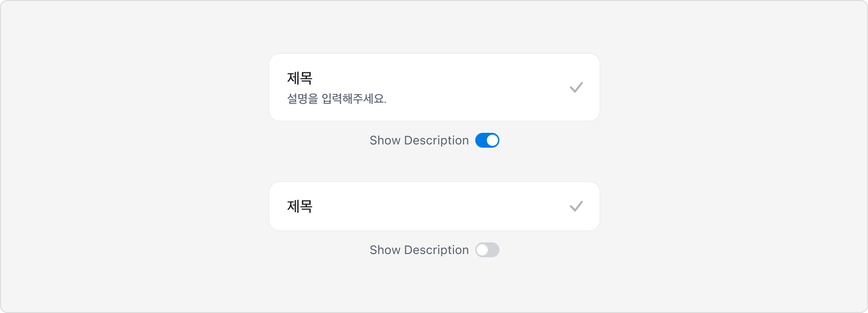Click the blue toggle switch knob
This screenshot has height=313, width=868.
493,140
